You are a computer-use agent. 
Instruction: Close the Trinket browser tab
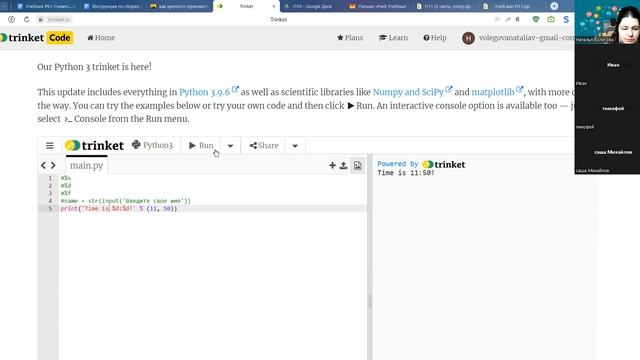(x=274, y=6)
